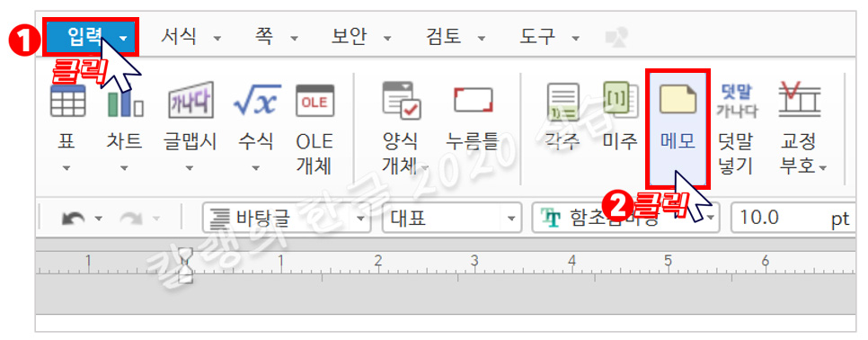Image resolution: width=868 pixels, height=340 pixels.
Task: Insert a chart with the 차트 icon
Action: (125, 101)
